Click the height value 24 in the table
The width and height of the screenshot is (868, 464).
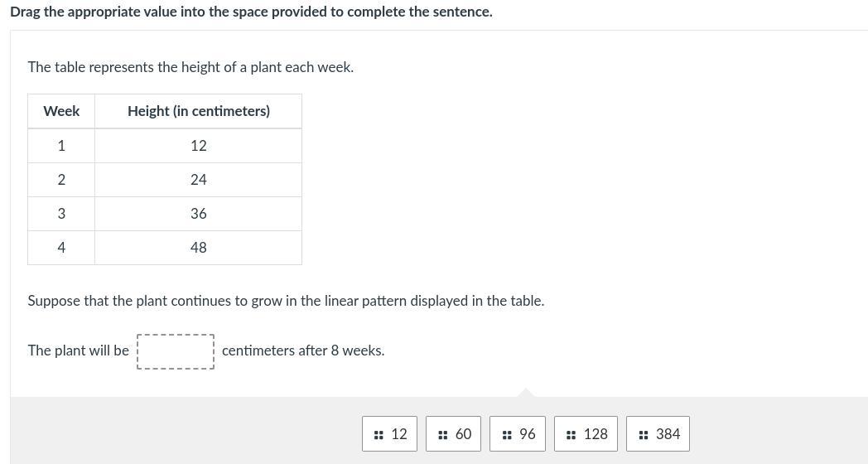(198, 180)
